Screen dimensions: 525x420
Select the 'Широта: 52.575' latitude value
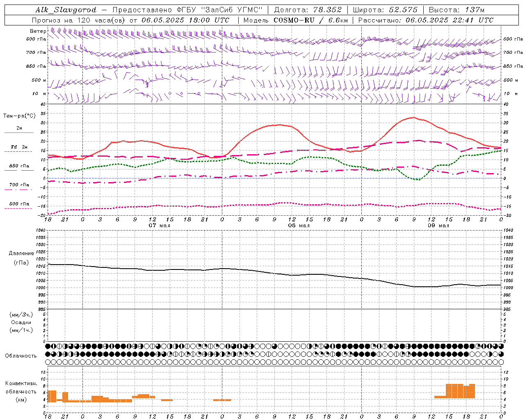[385, 10]
